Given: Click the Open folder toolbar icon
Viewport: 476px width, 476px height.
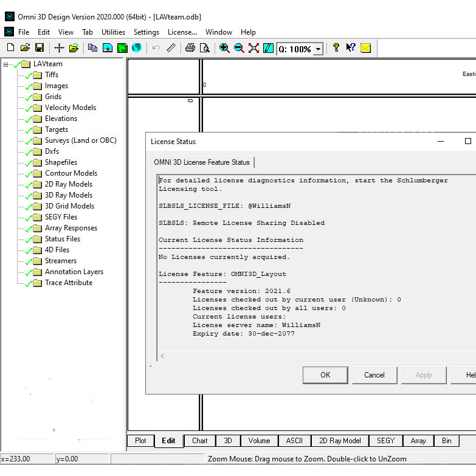Looking at the screenshot, I should click(x=25, y=48).
